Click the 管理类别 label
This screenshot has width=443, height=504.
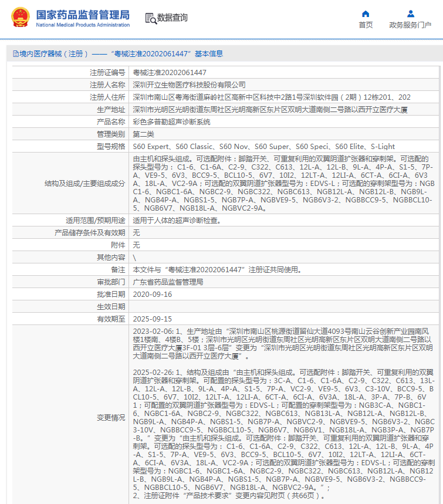click(111, 134)
